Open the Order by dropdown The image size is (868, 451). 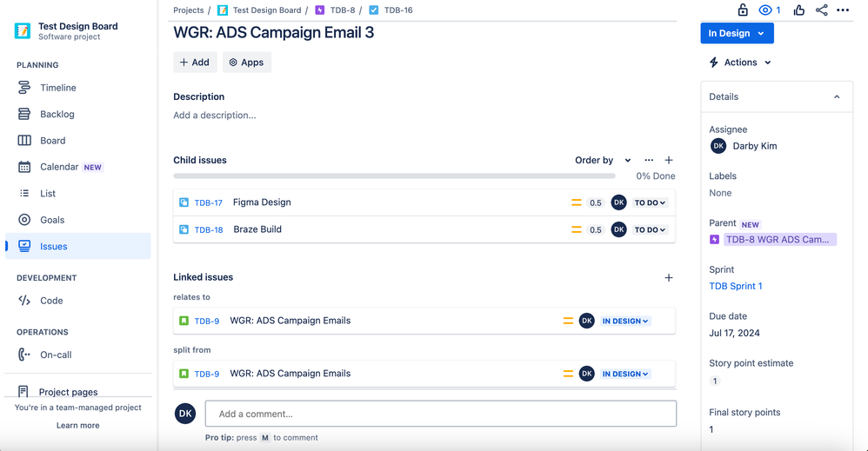point(603,160)
